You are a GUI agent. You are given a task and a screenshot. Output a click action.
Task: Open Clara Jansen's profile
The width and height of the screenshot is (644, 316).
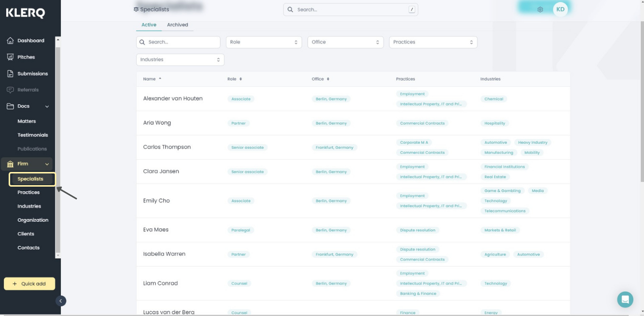[161, 171]
